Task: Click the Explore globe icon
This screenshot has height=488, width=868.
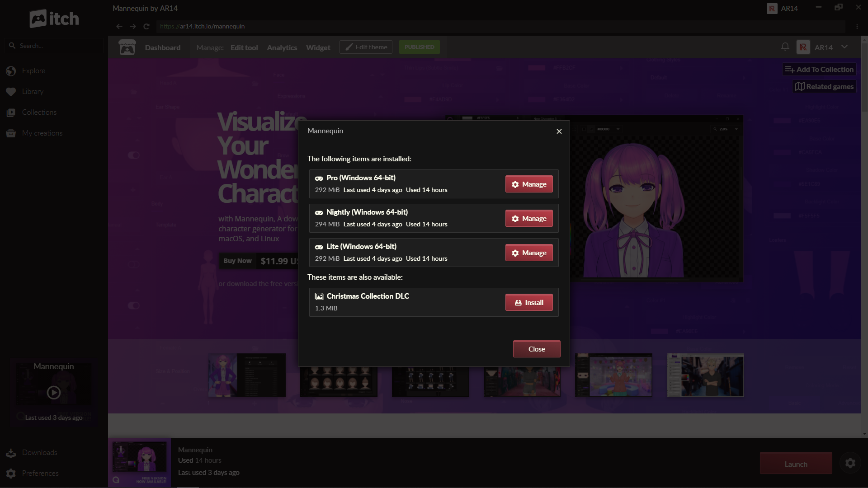Action: click(11, 71)
